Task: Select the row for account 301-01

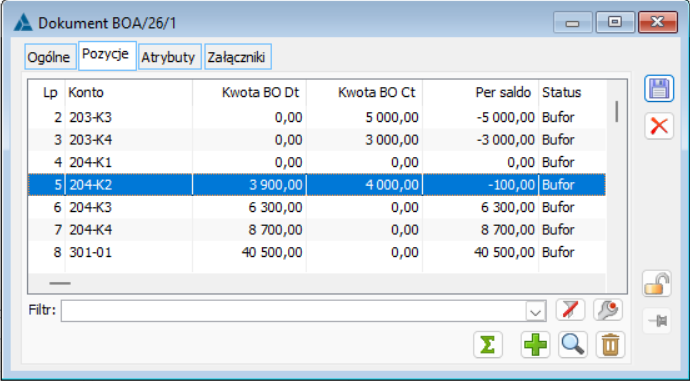Action: point(317,252)
